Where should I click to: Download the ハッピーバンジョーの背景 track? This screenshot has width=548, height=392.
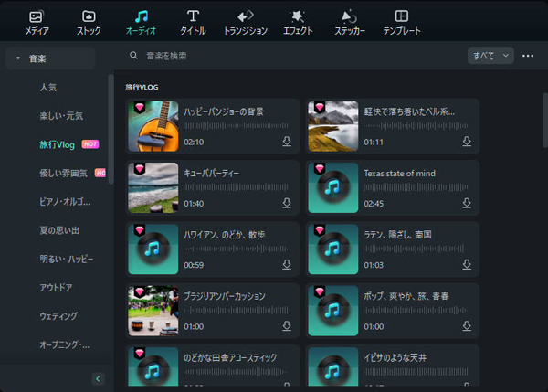tap(287, 143)
